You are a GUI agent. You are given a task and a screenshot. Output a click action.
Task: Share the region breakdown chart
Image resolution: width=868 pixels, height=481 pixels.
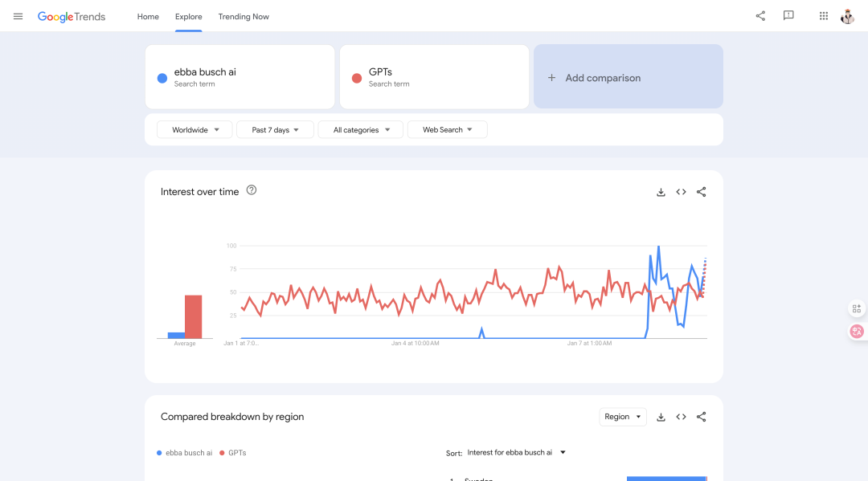pyautogui.click(x=702, y=417)
